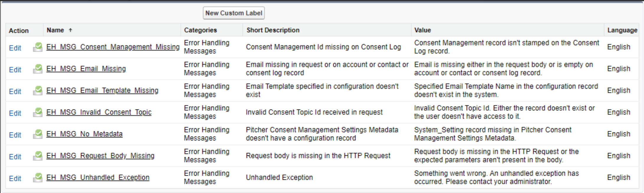Open the EH_MSG_Consent_Management_Missing label

pos(113,47)
